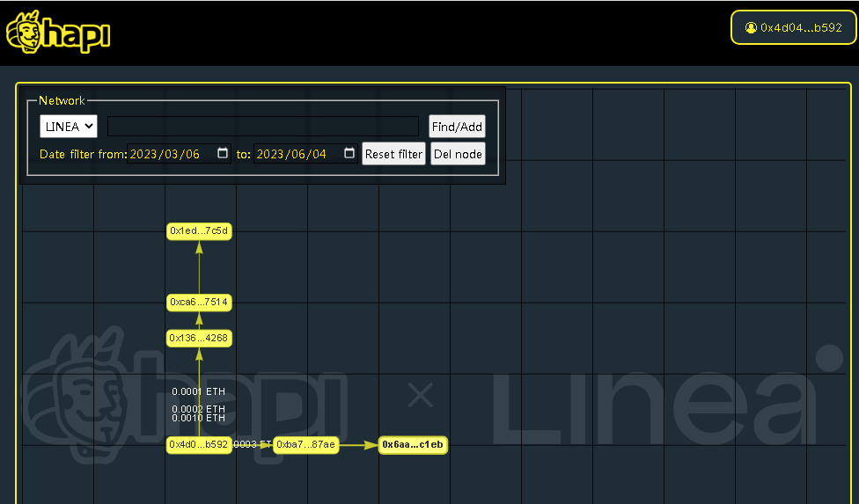The height and width of the screenshot is (504, 859).
Task: Select node 0x1ed...7c5d
Action: [199, 231]
